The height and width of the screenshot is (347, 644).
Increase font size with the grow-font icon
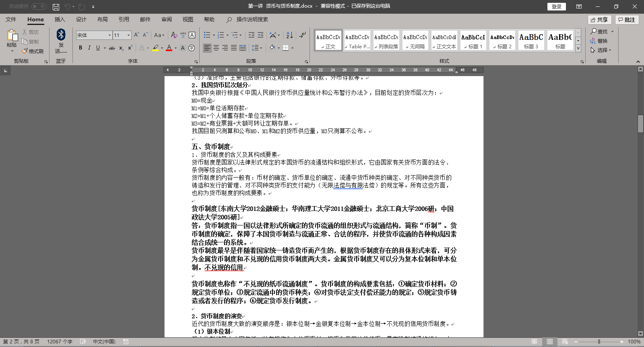coord(137,35)
